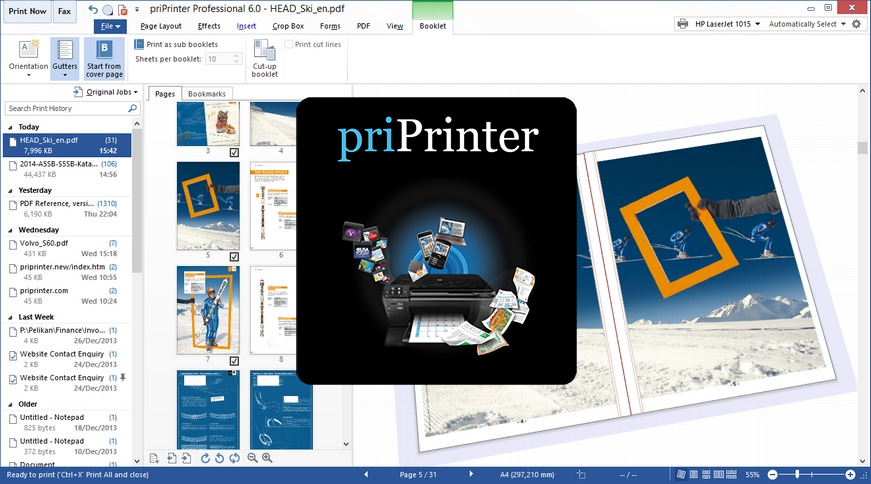Switch to the Effects ribbon tab
The width and height of the screenshot is (871, 484).
tap(209, 26)
